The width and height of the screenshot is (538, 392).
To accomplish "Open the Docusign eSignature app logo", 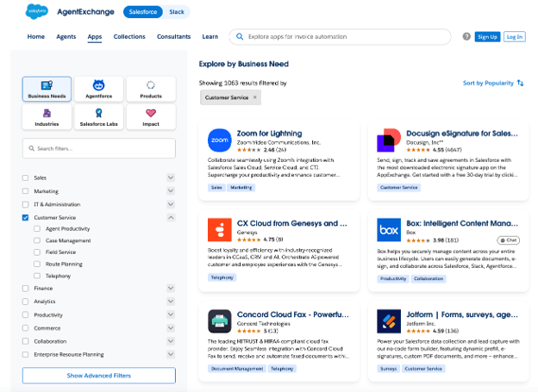I will coord(389,140).
